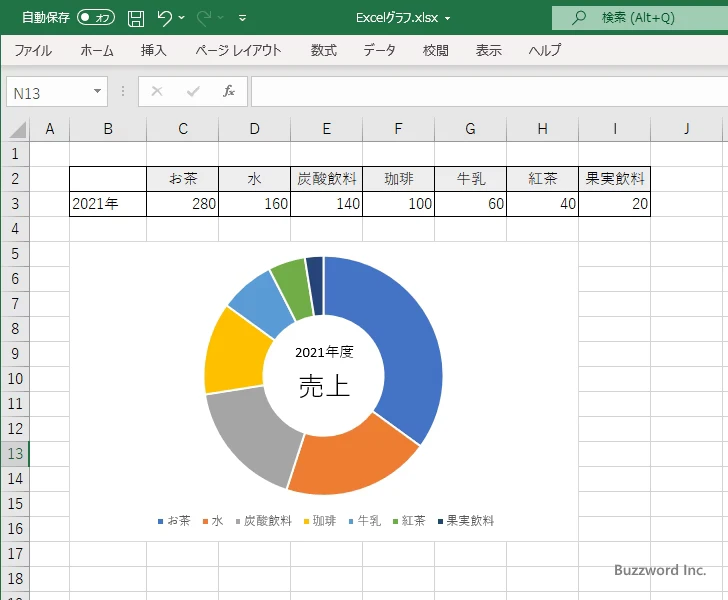Click the Redo arrow icon
The image size is (728, 600).
(204, 18)
